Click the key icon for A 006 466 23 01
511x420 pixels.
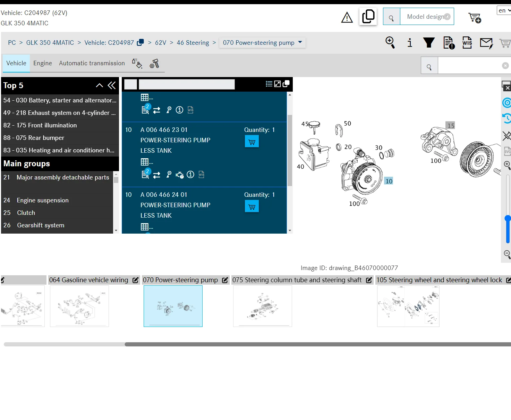169,175
